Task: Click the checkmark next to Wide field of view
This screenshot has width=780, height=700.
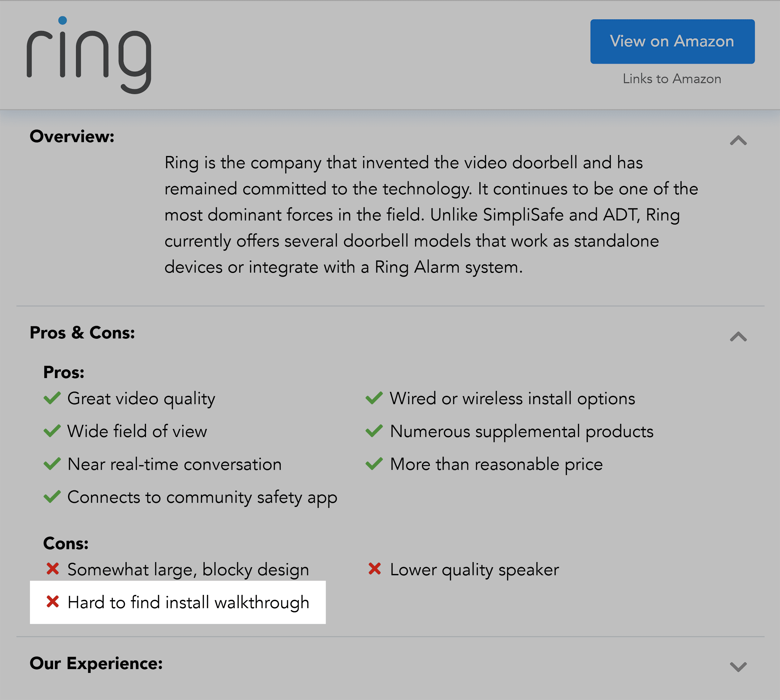Action: [53, 431]
